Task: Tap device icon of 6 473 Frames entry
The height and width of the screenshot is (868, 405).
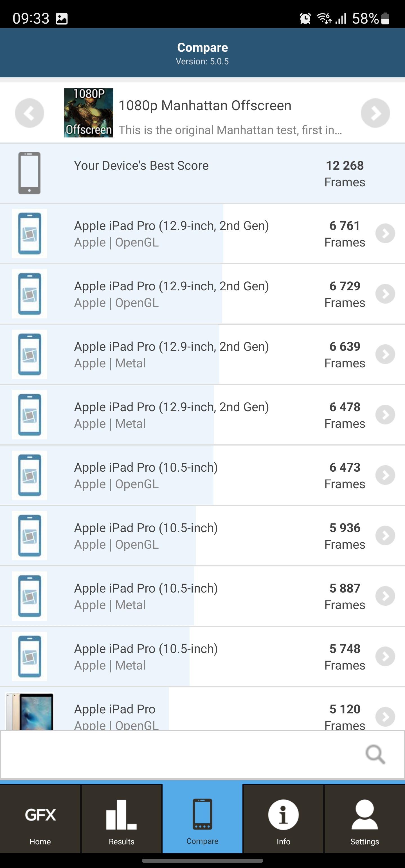Action: tap(30, 475)
